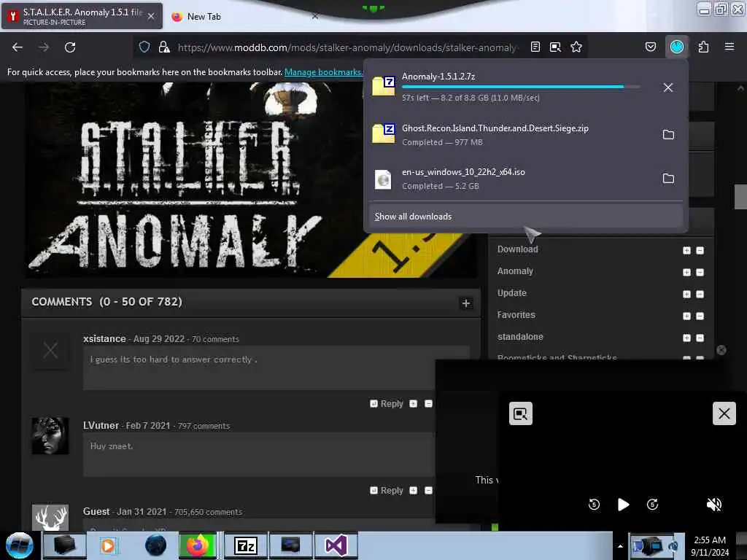
Task: Upvote the standalone tag with plus
Action: point(686,338)
